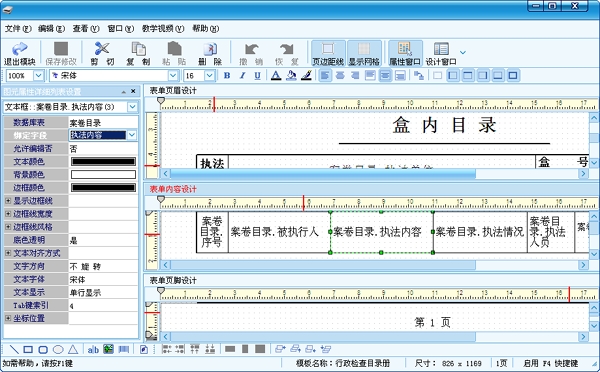
Task: Toggle the 属性窗口 property window button
Action: 405,54
